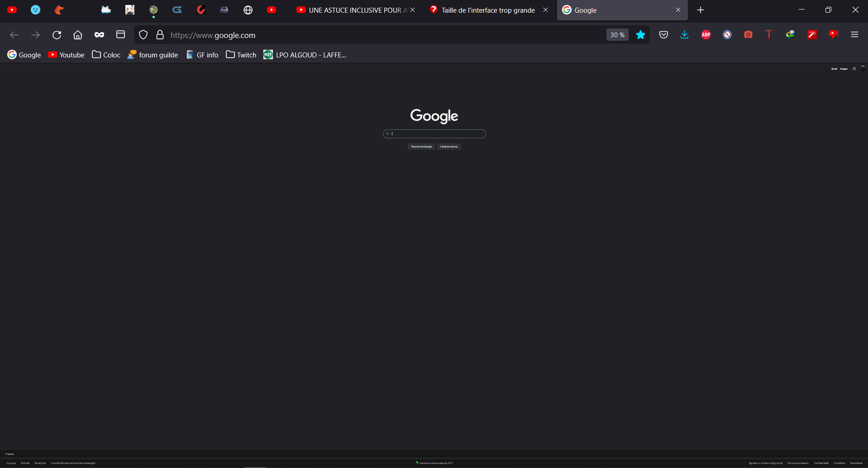
Task: Switch to the last pinned YouTube tab
Action: pos(272,10)
